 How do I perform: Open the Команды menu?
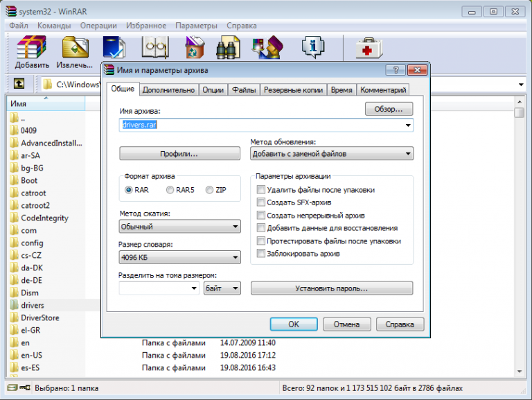click(54, 26)
